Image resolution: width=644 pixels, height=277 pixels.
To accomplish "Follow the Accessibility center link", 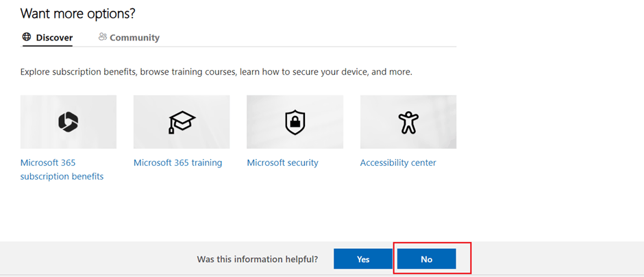I will pos(398,162).
